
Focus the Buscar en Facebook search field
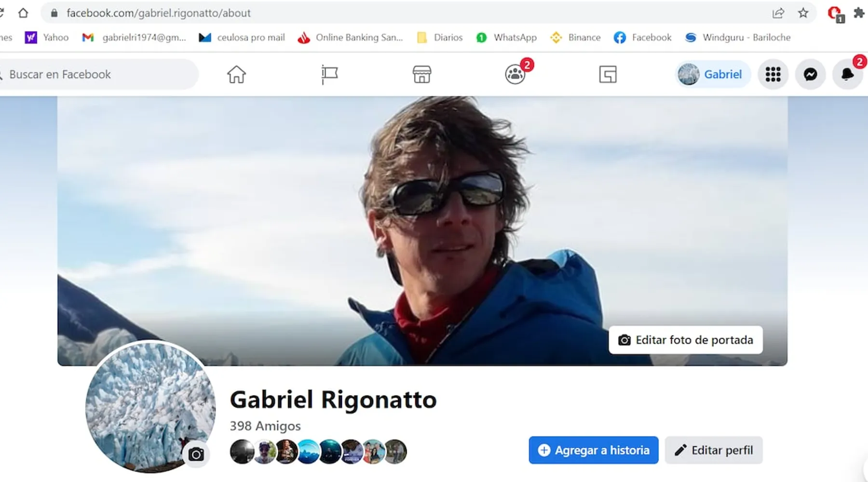pos(96,75)
